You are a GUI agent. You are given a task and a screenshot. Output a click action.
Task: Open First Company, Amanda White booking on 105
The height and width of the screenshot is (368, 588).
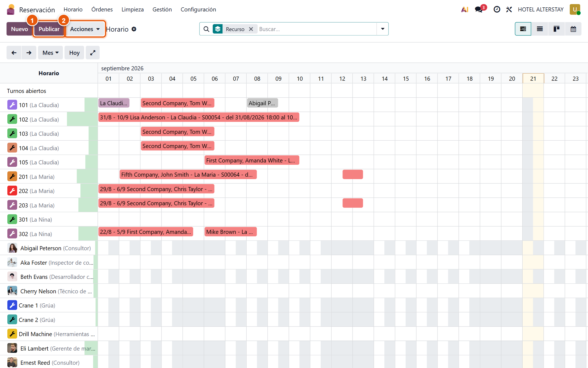pos(252,160)
